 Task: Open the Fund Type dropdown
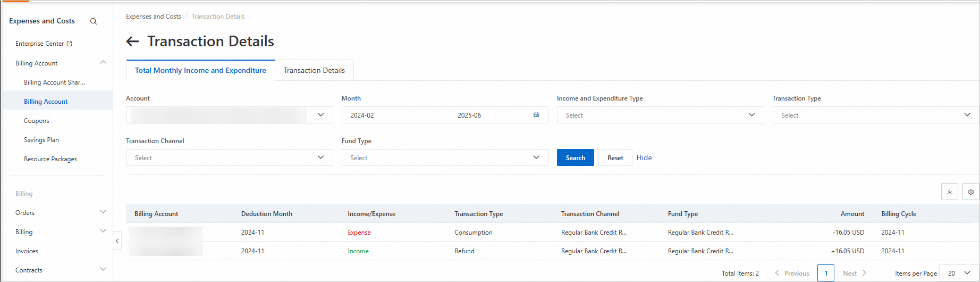(444, 157)
